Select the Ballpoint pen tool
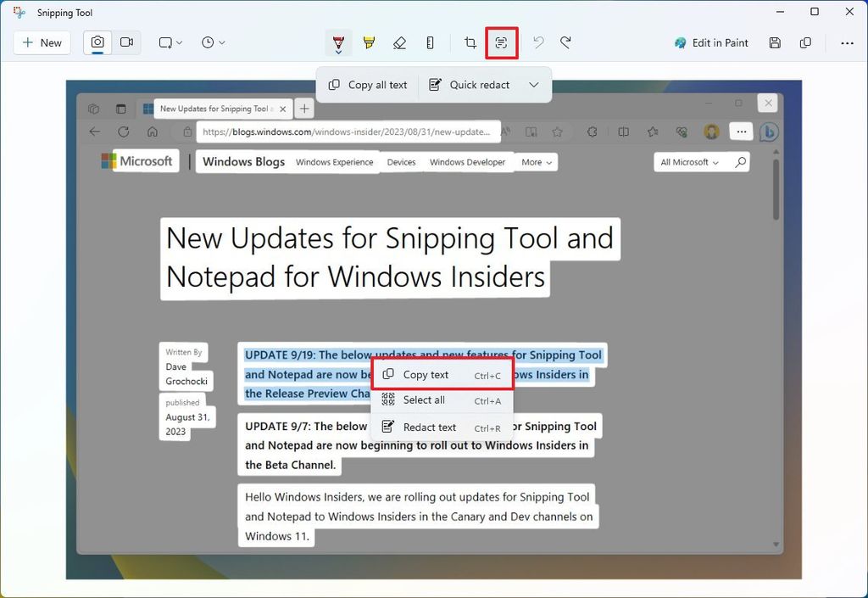This screenshot has width=868, height=598. [x=339, y=42]
